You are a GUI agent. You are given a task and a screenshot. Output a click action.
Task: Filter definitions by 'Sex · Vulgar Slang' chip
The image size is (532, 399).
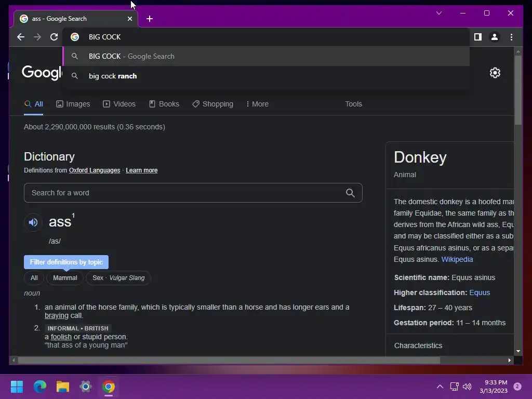tap(118, 278)
